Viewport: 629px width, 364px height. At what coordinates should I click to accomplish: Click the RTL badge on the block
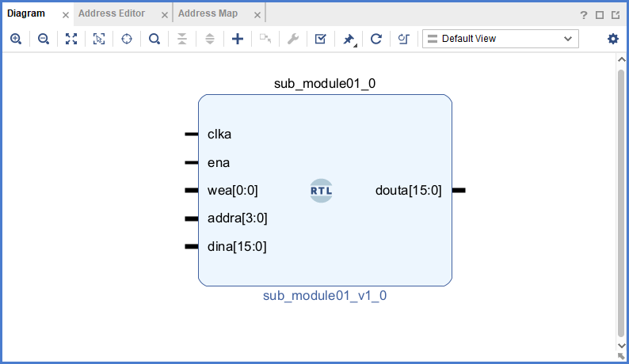pos(322,191)
